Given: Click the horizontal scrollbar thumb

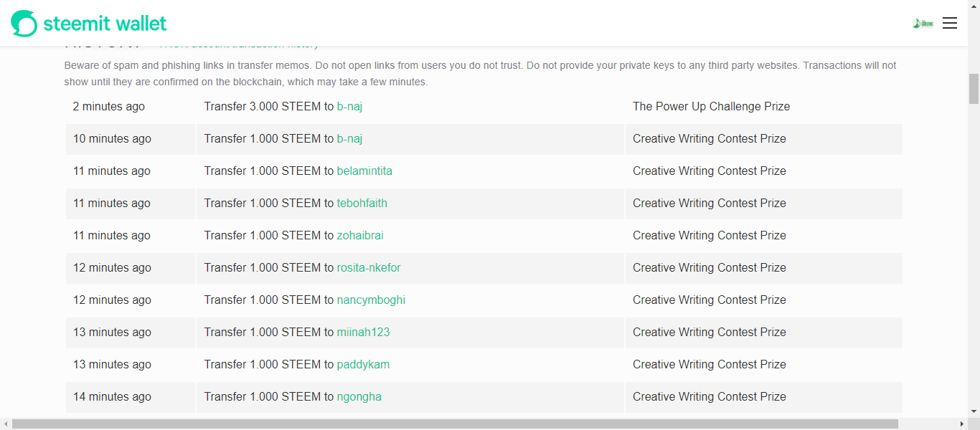Looking at the screenshot, I should pos(455,424).
